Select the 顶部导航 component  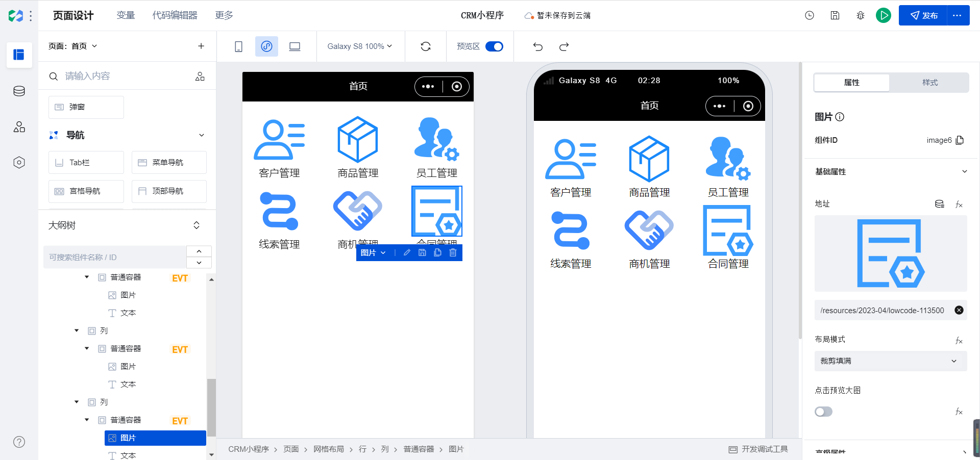[x=169, y=191]
